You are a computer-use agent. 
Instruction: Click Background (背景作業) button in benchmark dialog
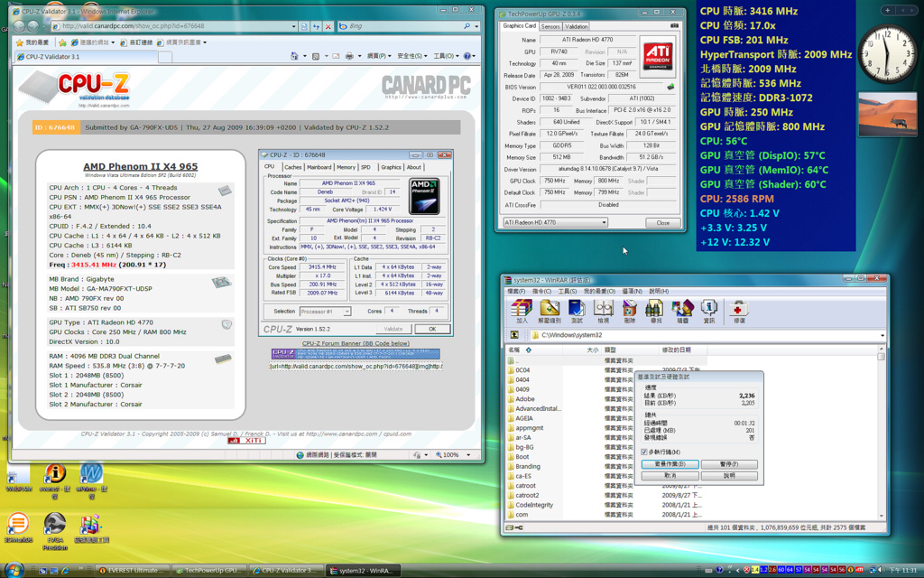(670, 464)
